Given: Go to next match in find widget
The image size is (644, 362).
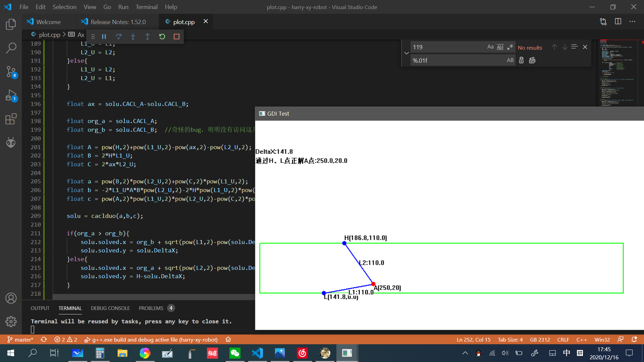Looking at the screenshot, I should point(565,47).
